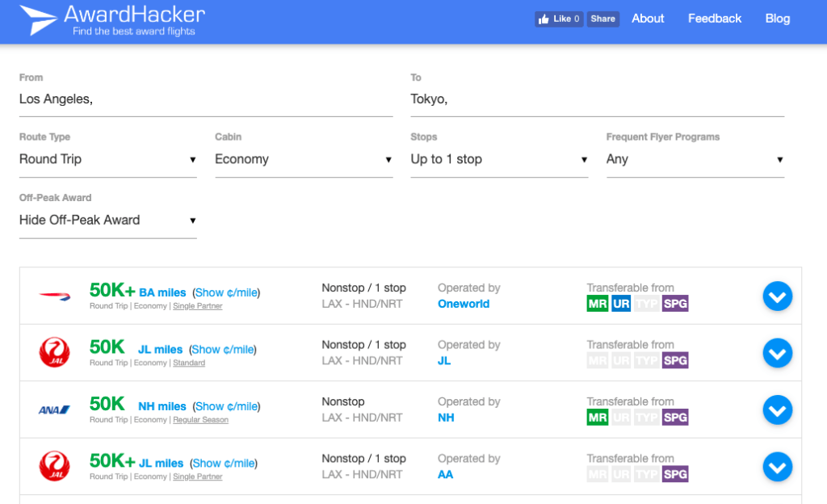Click purple SPG badge in JL Standard row
Image resolution: width=827 pixels, height=504 pixels.
(675, 360)
